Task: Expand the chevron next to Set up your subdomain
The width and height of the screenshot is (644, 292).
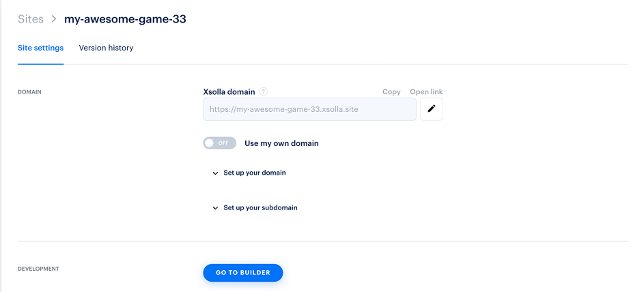Action: [215, 208]
